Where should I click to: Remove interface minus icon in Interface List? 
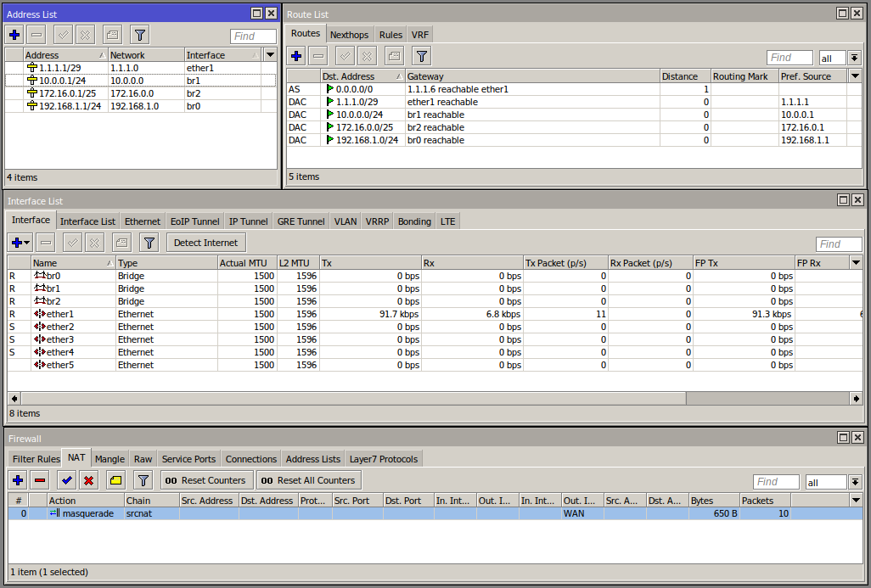coord(46,243)
